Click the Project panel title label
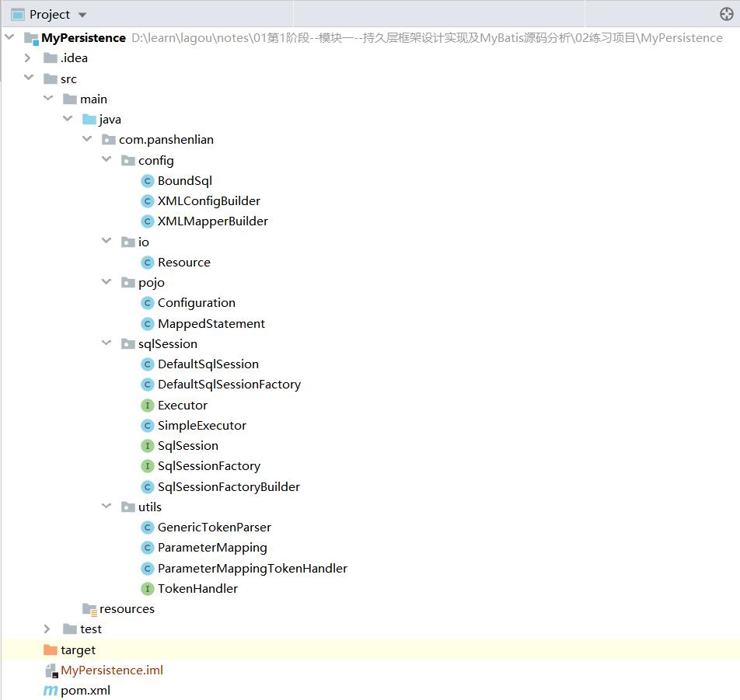Viewport: 740px width, 700px height. click(50, 15)
